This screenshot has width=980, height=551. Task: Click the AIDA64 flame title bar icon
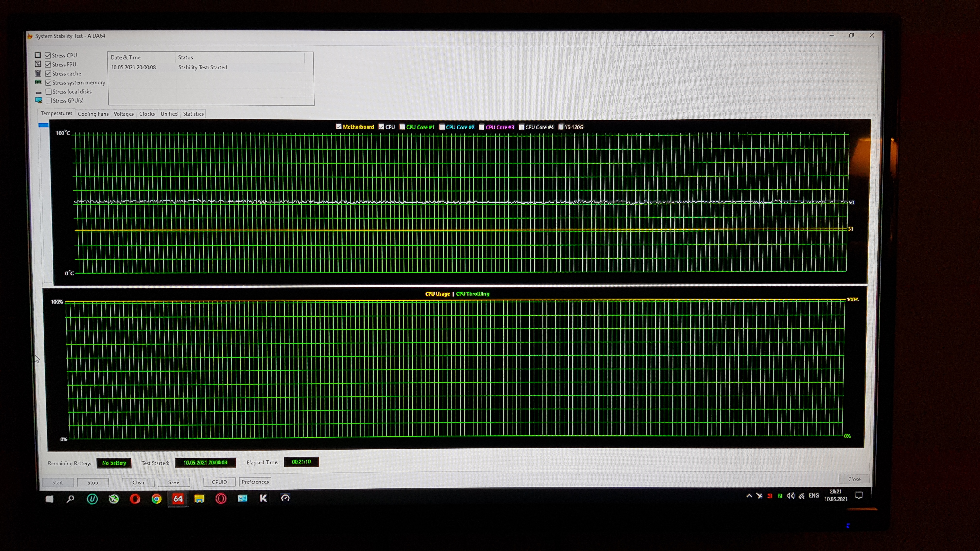tap(30, 36)
